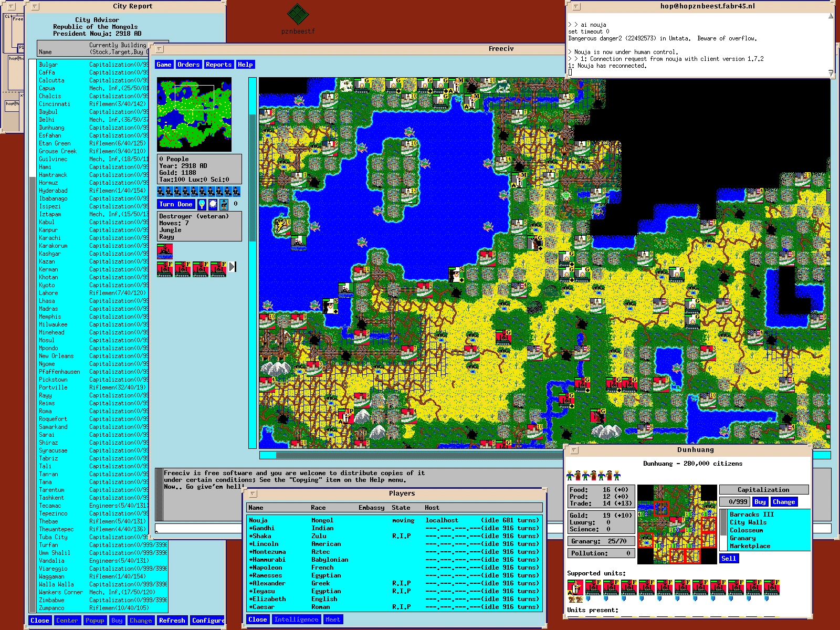The height and width of the screenshot is (630, 840).
Task: Open the Reports menu
Action: click(x=218, y=65)
